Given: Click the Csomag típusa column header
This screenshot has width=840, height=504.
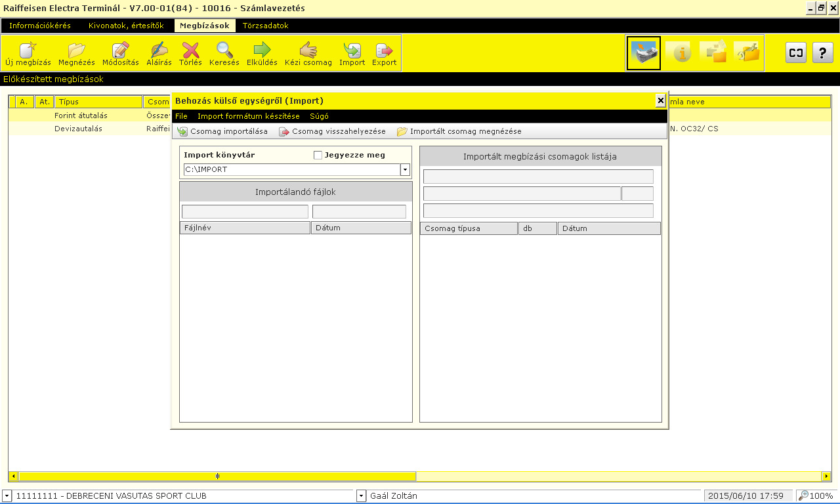Looking at the screenshot, I should click(x=469, y=228).
